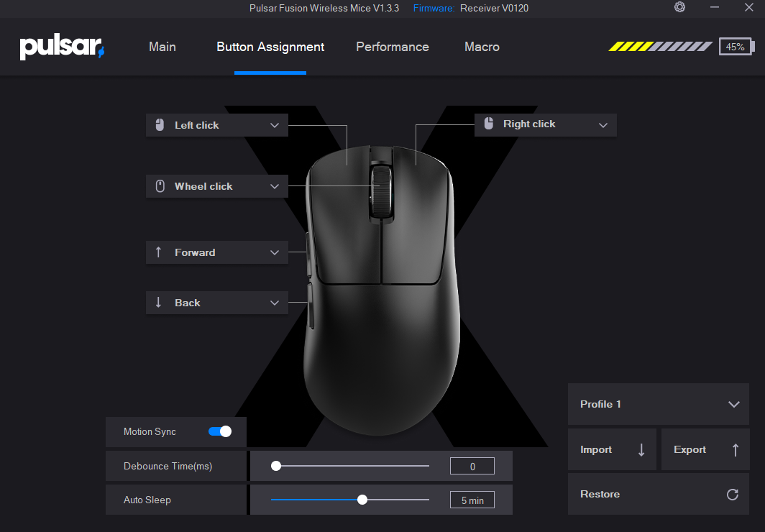Click the Left click label text
The width and height of the screenshot is (765, 532).
pos(196,125)
